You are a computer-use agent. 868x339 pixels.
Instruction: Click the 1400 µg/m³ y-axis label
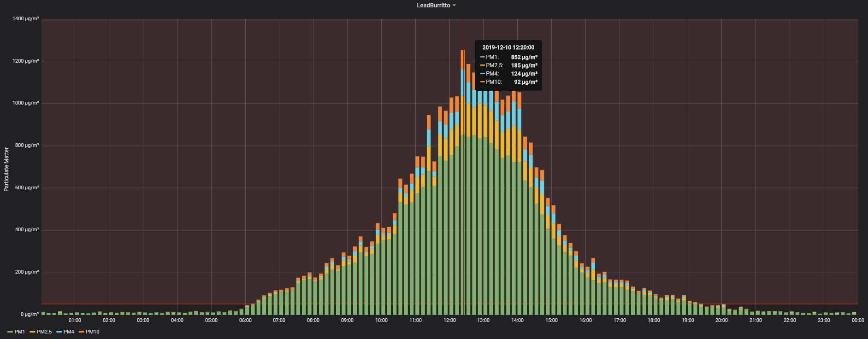25,19
